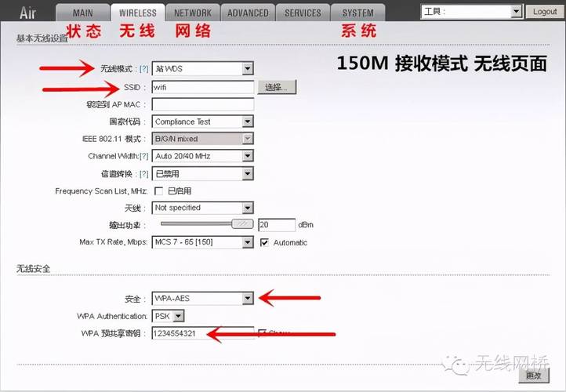Open the Max TX Rate dropdown
The height and width of the screenshot is (392, 566).
pyautogui.click(x=203, y=242)
